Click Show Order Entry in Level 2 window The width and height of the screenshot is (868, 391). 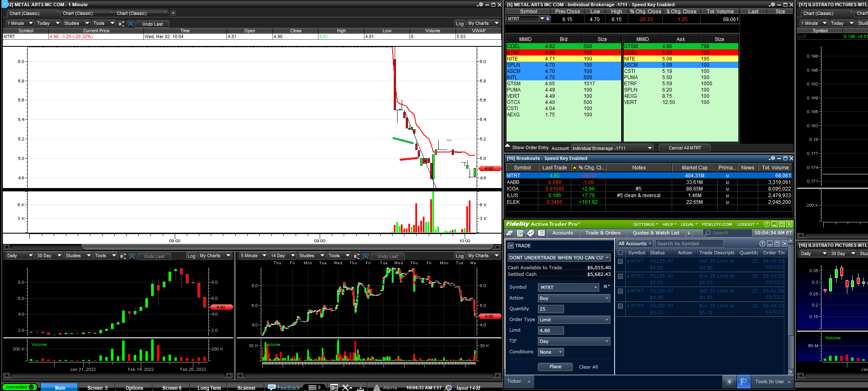pyautogui.click(x=530, y=147)
